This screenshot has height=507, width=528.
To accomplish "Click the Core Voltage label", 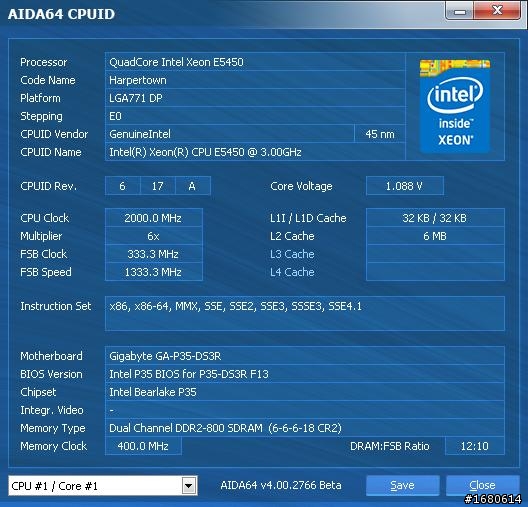I will pyautogui.click(x=301, y=186).
